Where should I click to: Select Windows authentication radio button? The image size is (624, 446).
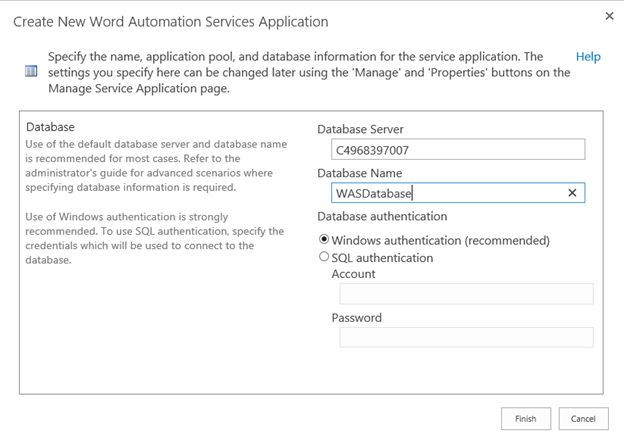(x=323, y=240)
